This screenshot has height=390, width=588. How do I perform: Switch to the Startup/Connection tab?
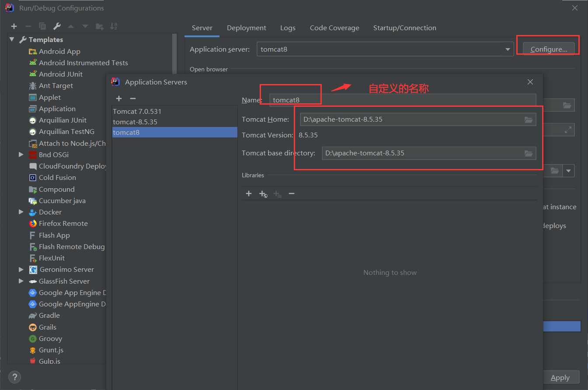(405, 28)
